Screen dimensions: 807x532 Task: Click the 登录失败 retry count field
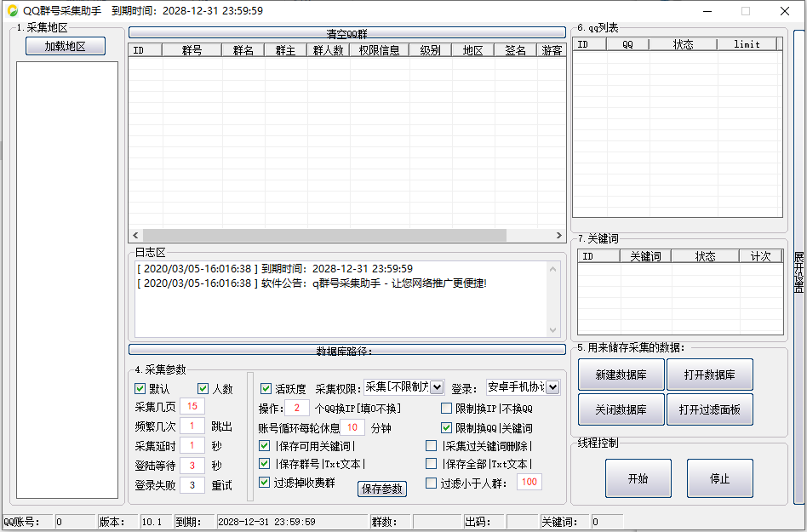[192, 484]
